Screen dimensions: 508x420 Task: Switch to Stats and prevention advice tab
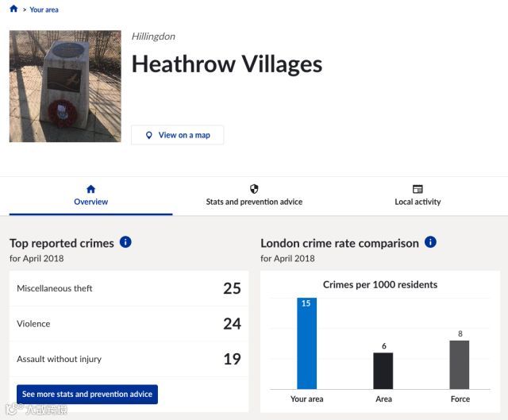(x=254, y=202)
